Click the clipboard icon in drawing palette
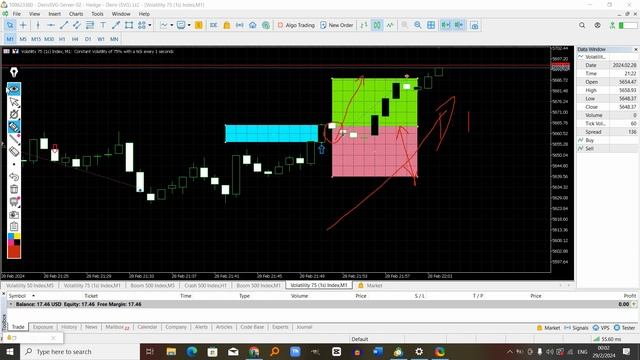This screenshot has height=360, width=640. point(14,226)
